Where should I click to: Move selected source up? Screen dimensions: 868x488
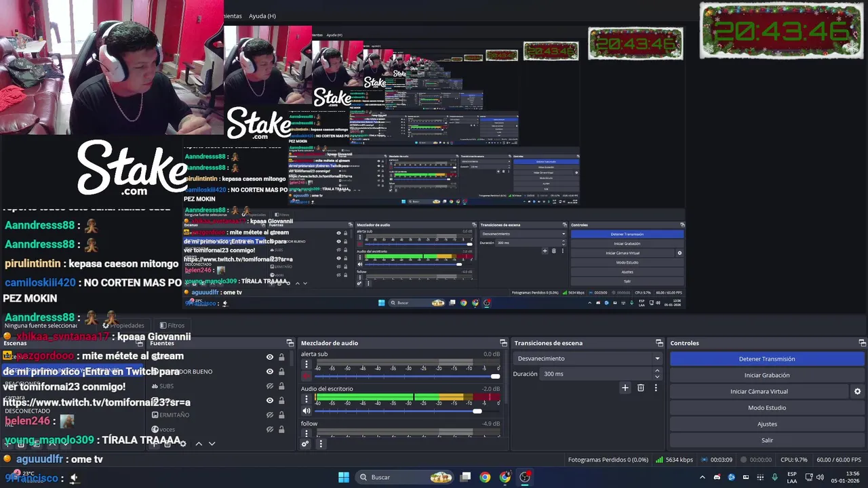click(x=199, y=443)
